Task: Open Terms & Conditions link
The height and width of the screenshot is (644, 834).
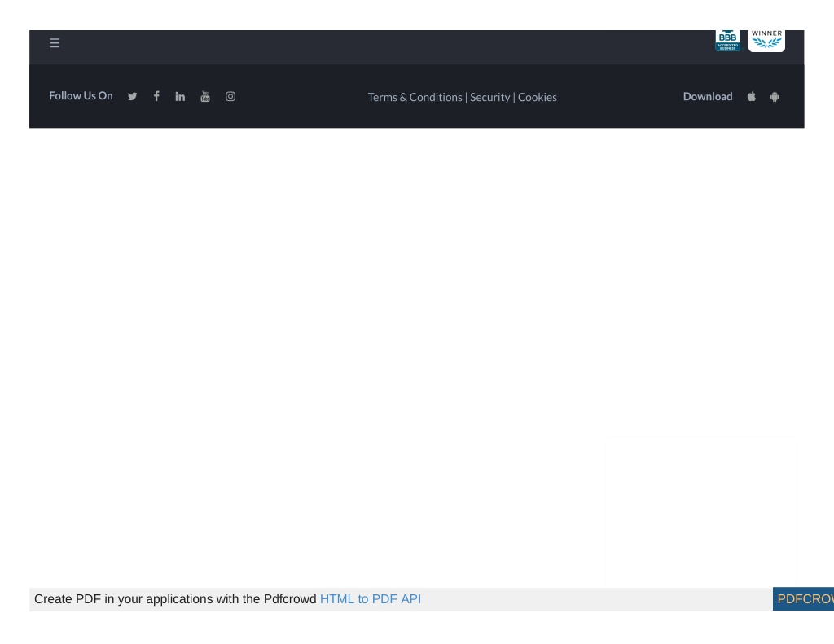Action: pyautogui.click(x=415, y=97)
